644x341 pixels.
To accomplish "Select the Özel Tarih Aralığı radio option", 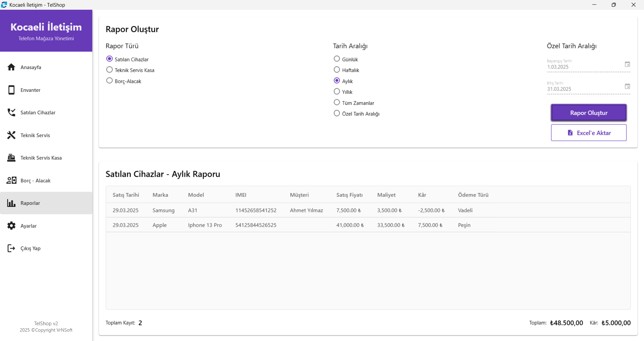I will (337, 113).
